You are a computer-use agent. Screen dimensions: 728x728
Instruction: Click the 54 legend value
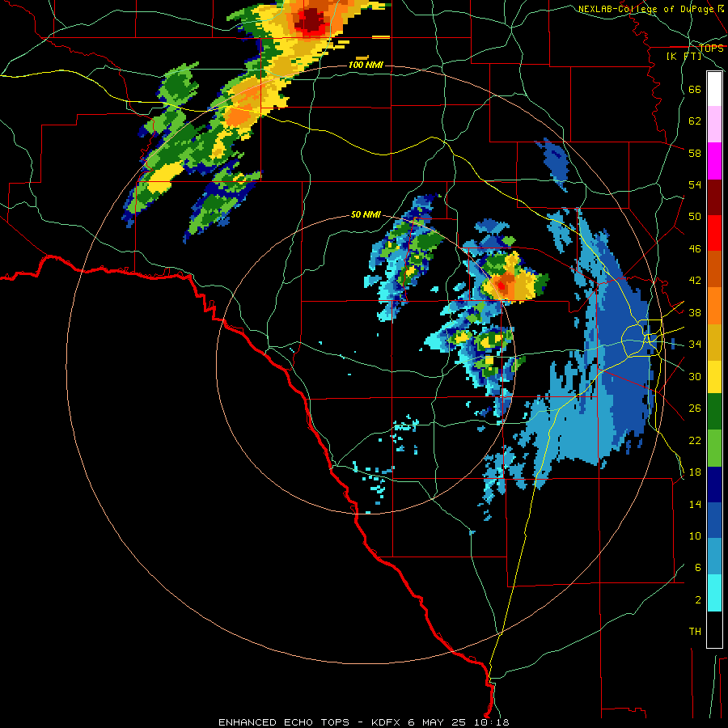[695, 184]
